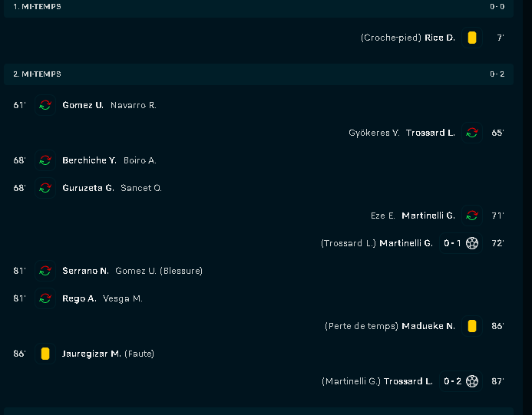Open player Berchiche Y.
The height and width of the screenshot is (415, 532).
[89, 160]
